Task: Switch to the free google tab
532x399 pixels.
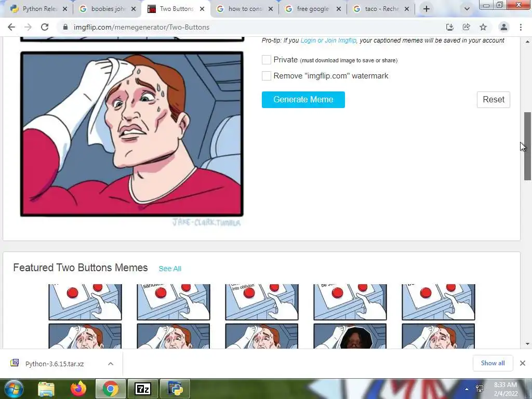Action: click(x=312, y=9)
